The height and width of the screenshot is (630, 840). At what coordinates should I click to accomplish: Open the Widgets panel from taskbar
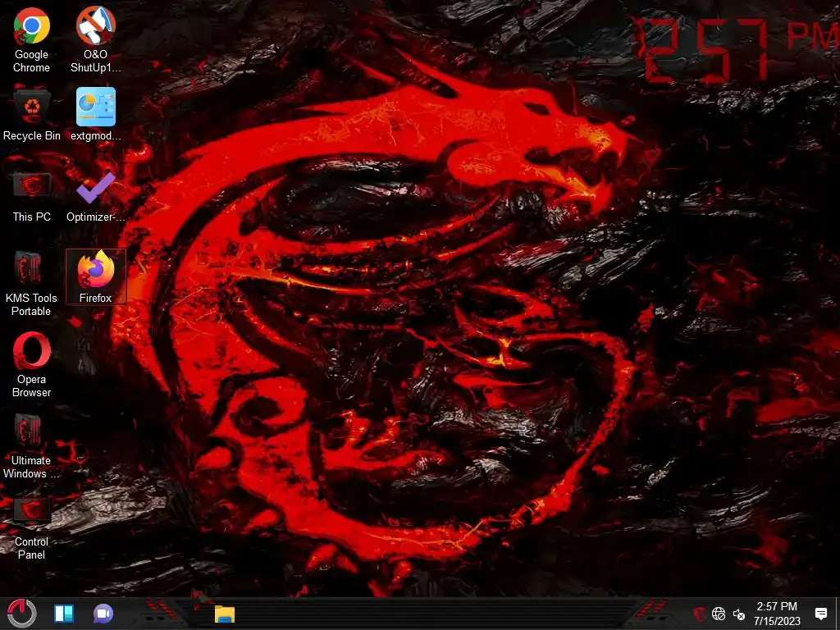click(x=64, y=614)
